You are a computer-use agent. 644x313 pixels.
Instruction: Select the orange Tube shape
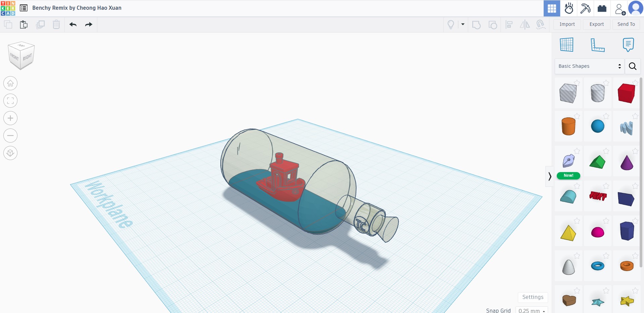coord(627,266)
